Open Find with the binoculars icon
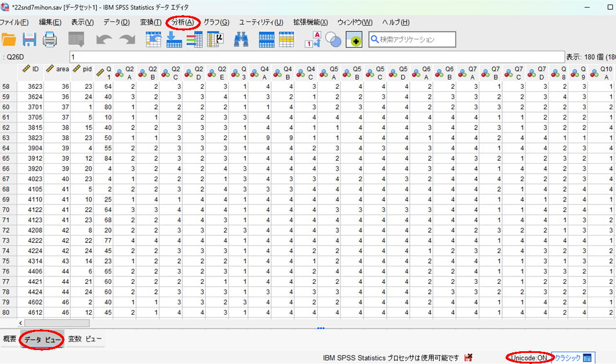Screen dimensions: 616x364 click(x=241, y=39)
